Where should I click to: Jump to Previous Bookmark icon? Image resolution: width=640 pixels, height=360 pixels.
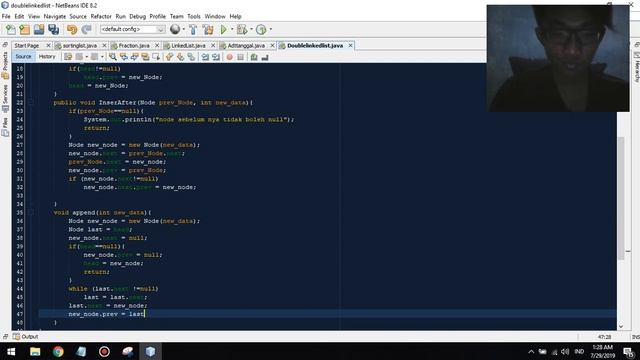(x=169, y=57)
